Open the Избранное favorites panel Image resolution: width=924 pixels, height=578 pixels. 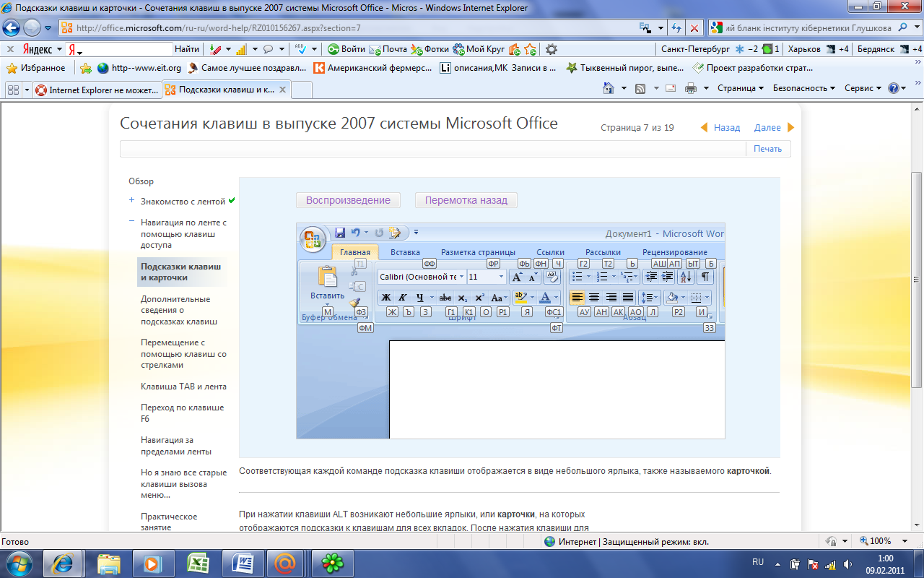tap(36, 68)
